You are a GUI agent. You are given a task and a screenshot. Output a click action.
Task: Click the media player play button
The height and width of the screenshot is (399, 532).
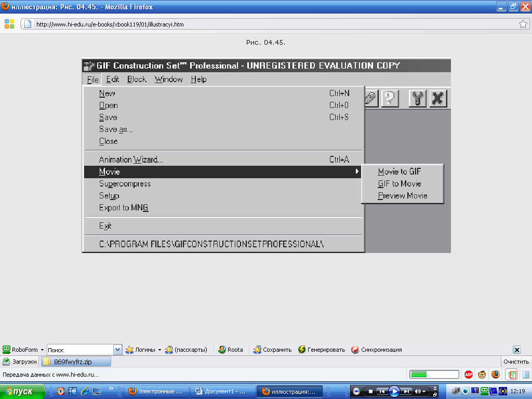394,391
